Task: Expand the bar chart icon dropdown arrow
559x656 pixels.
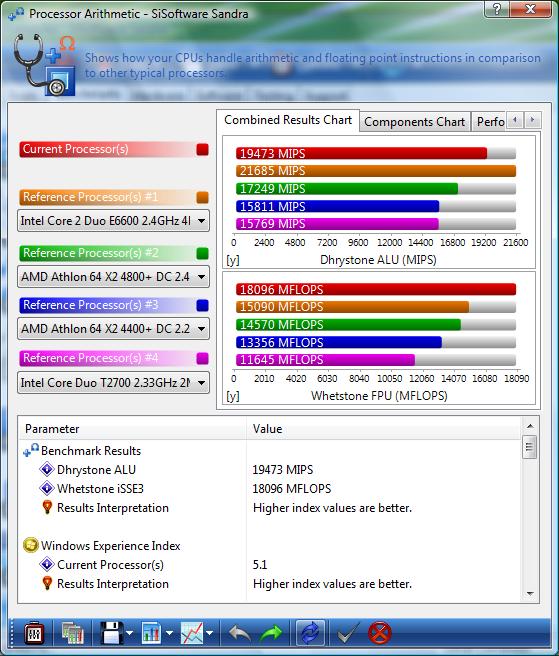Action: pos(169,633)
